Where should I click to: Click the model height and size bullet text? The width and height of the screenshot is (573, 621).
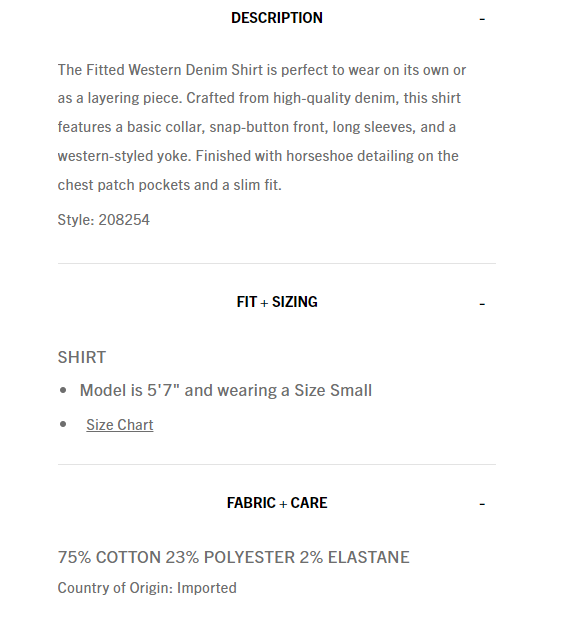(x=226, y=391)
